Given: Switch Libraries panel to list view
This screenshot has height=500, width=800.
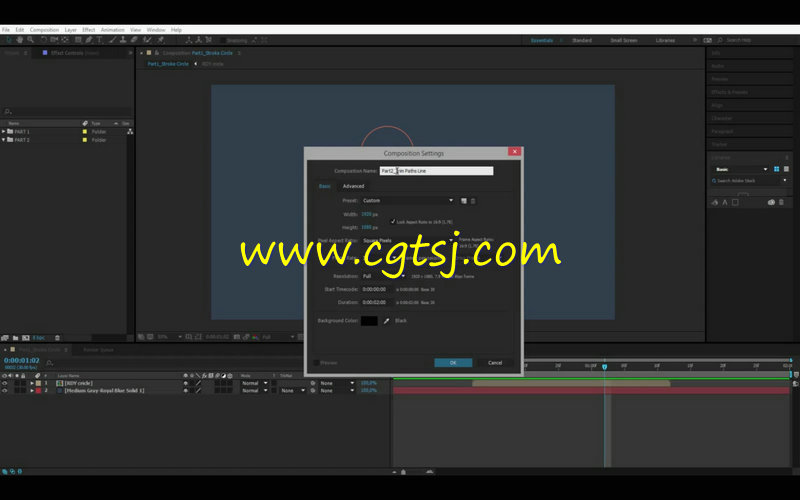Looking at the screenshot, I should [x=786, y=169].
